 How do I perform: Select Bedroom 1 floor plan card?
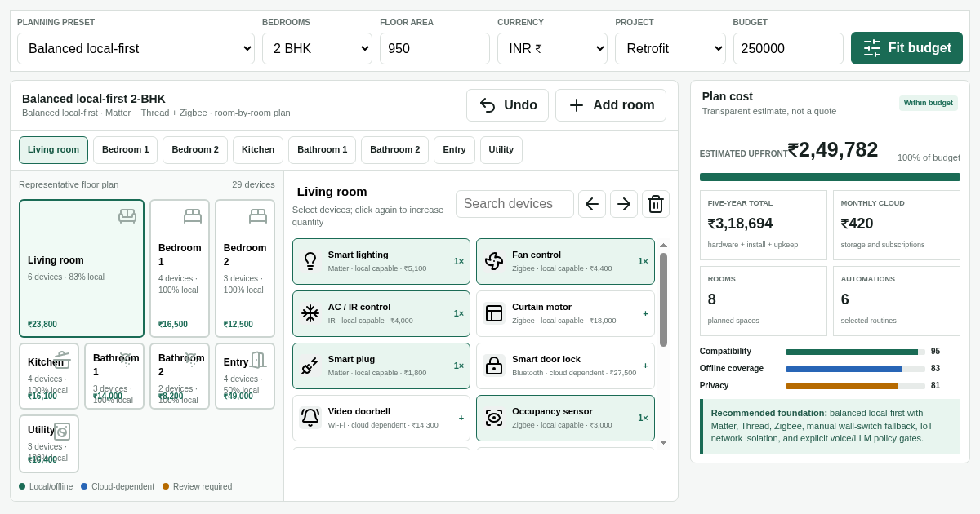180,268
